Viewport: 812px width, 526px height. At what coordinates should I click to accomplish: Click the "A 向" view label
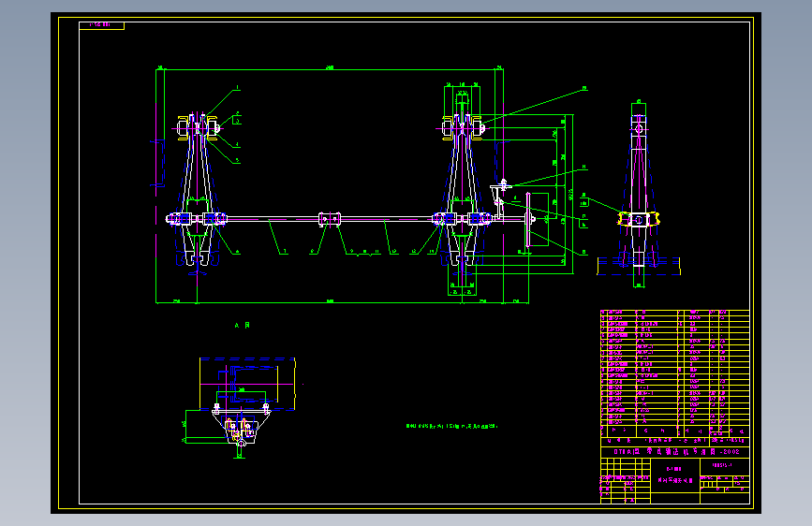point(243,326)
